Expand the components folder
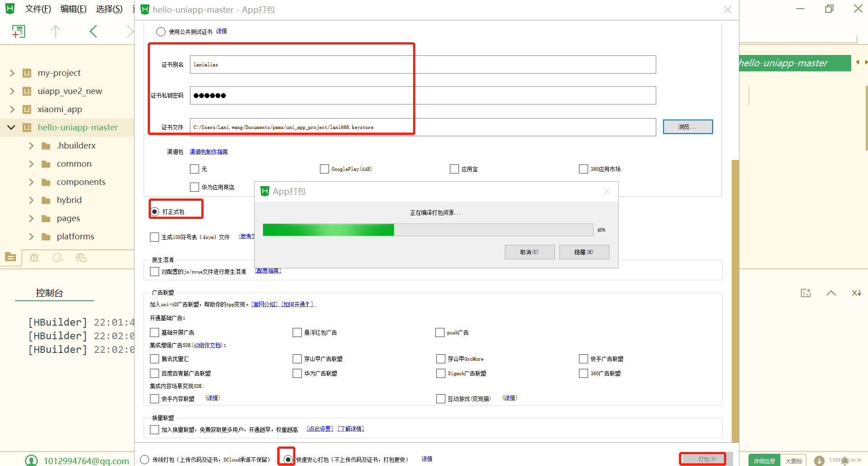This screenshot has height=466, width=868. coord(31,182)
